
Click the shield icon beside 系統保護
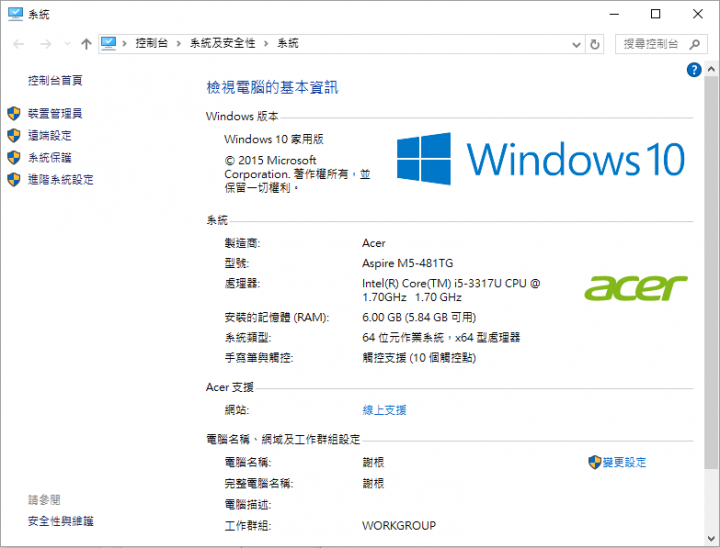coord(14,158)
